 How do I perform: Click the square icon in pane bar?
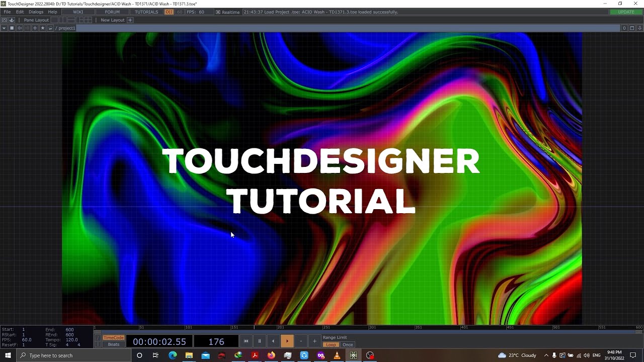pyautogui.click(x=12, y=28)
